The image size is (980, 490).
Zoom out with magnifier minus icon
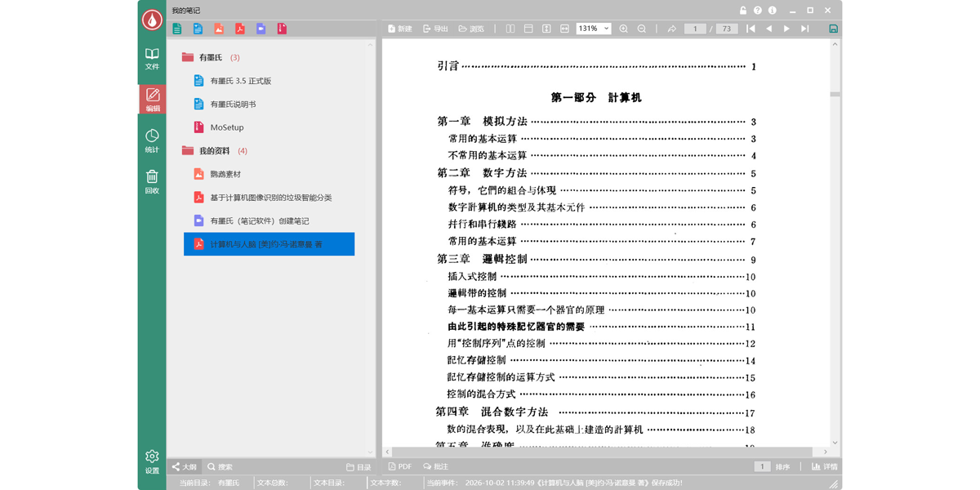pyautogui.click(x=642, y=29)
